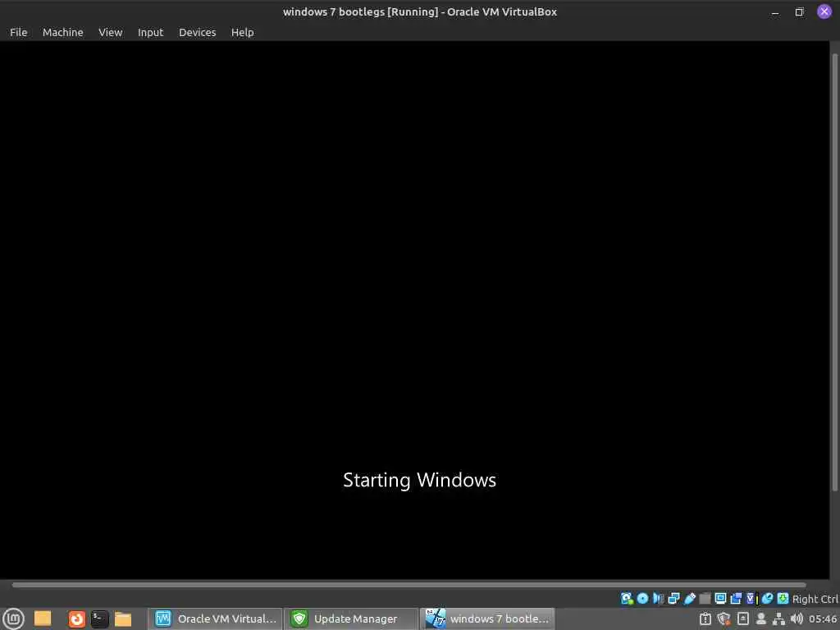The image size is (840, 630).
Task: Click the audio indicator in VM status bar
Action: (658, 598)
